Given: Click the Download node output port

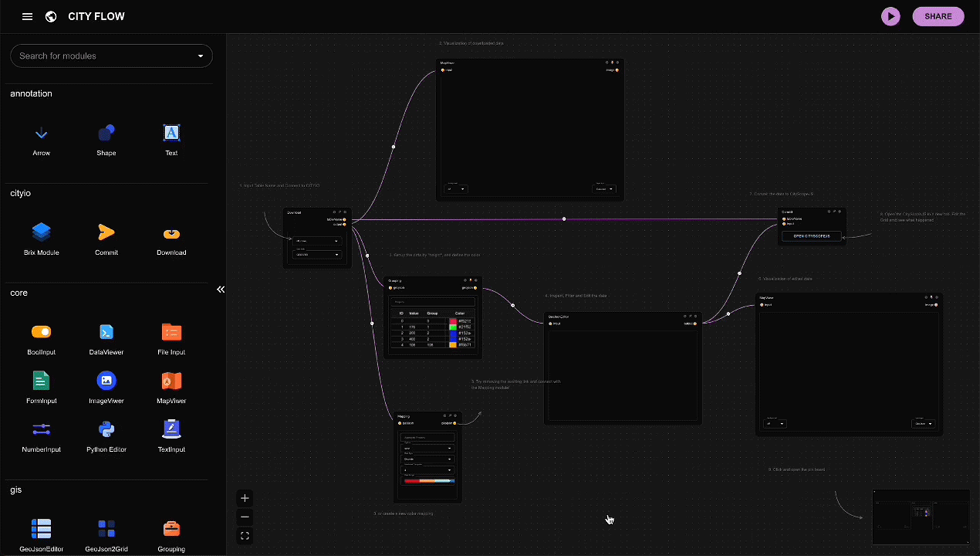Looking at the screenshot, I should 344,224.
